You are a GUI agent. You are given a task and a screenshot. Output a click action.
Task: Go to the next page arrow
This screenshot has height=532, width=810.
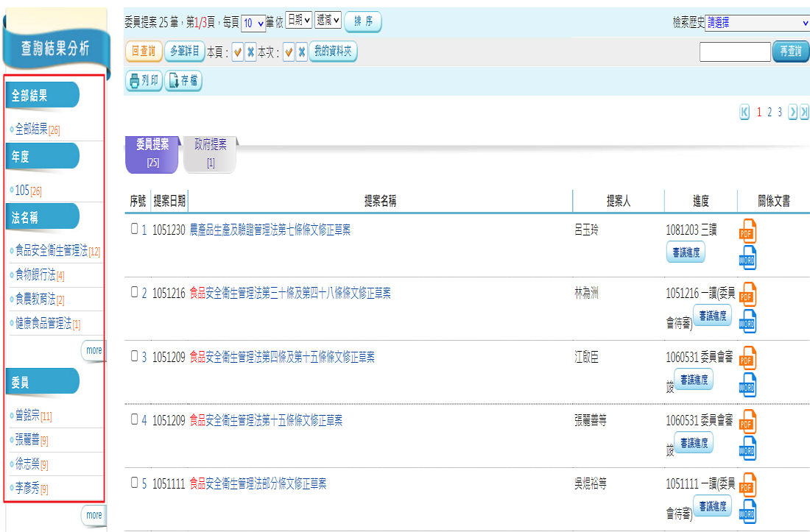click(792, 112)
